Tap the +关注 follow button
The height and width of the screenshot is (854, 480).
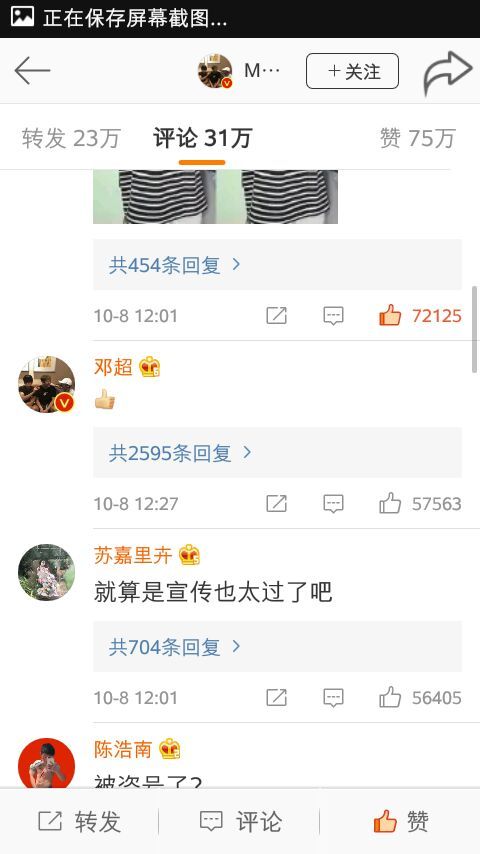click(x=353, y=71)
